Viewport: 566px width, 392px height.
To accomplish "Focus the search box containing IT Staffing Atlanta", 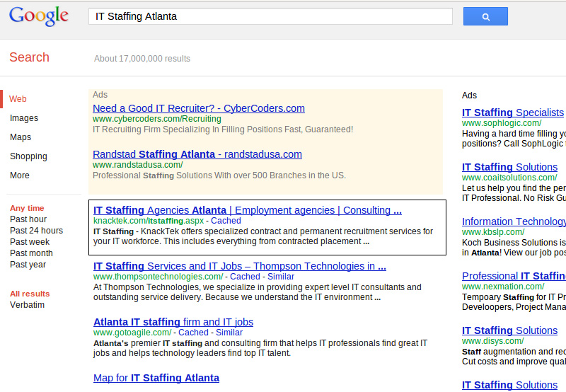I will [270, 16].
